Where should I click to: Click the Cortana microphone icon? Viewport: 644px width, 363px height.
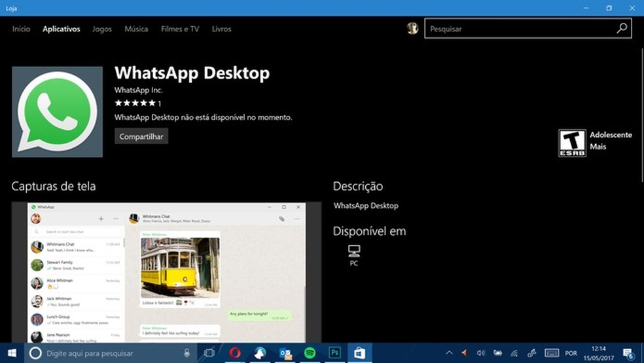187,353
